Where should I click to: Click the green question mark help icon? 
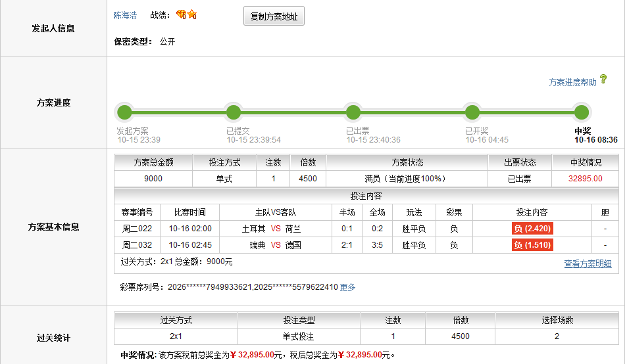tap(603, 80)
